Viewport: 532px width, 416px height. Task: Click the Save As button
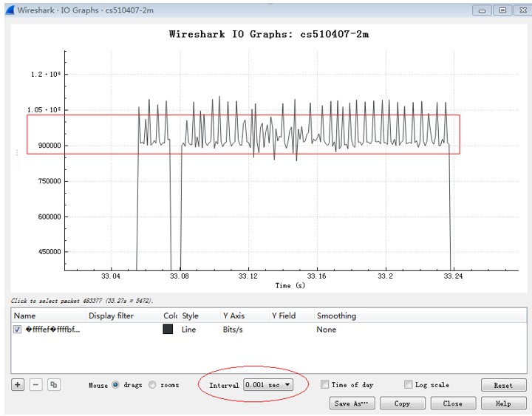(352, 403)
